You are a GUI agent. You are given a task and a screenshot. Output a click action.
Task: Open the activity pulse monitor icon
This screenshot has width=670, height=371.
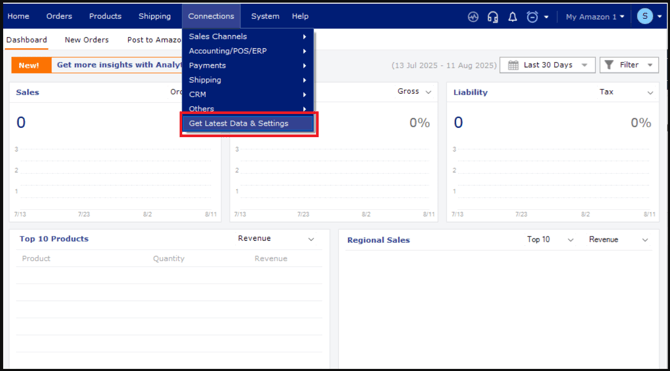[473, 17]
